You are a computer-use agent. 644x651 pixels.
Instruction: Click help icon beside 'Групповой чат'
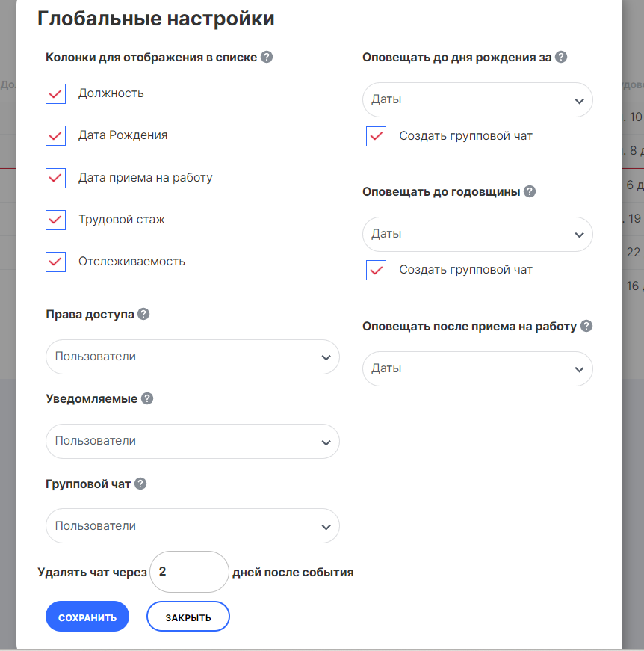[x=140, y=484]
